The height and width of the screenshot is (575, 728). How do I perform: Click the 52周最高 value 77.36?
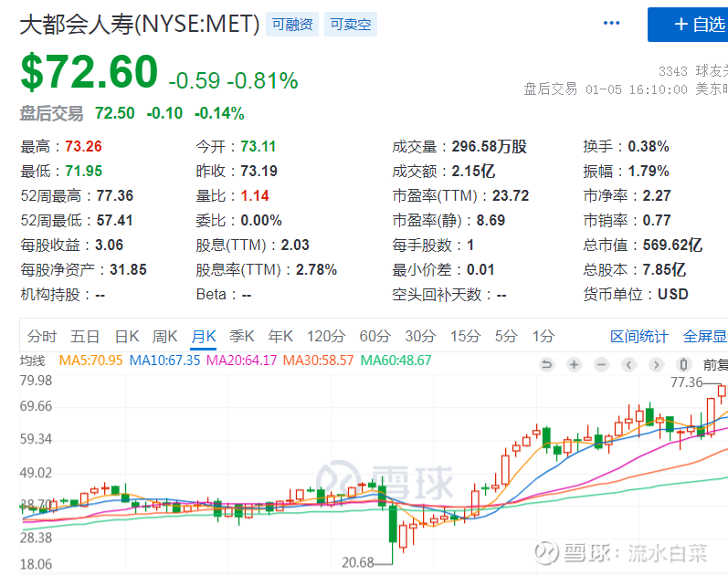pyautogui.click(x=115, y=196)
